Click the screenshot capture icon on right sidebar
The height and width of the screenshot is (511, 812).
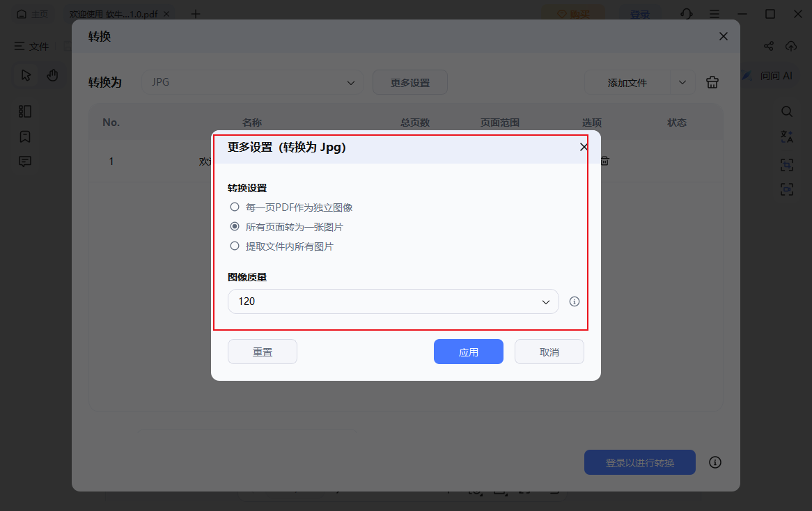pos(787,189)
